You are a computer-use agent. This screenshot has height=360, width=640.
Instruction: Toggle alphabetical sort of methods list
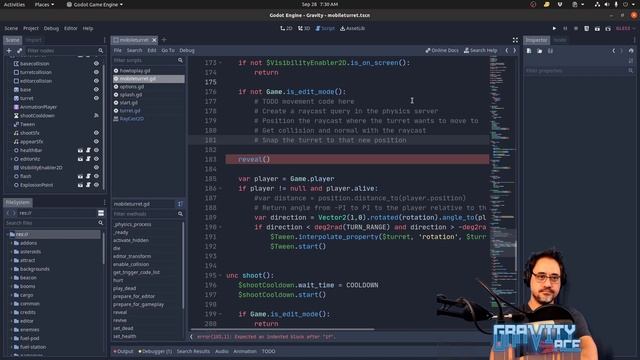(180, 204)
